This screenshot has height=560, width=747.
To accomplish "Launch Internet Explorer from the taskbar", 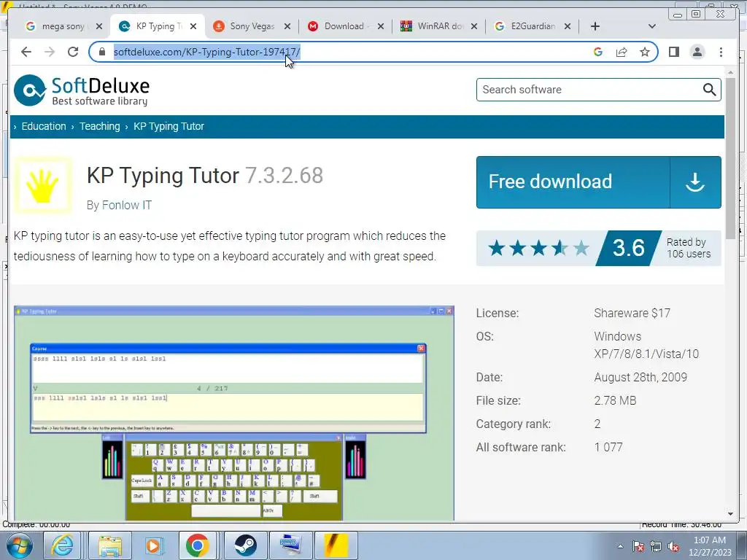I will pyautogui.click(x=63, y=545).
